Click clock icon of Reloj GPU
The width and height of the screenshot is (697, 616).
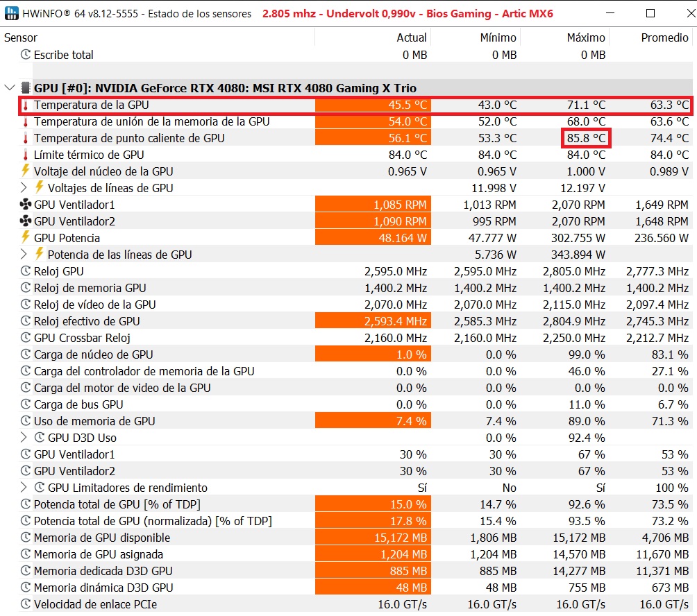pos(26,271)
